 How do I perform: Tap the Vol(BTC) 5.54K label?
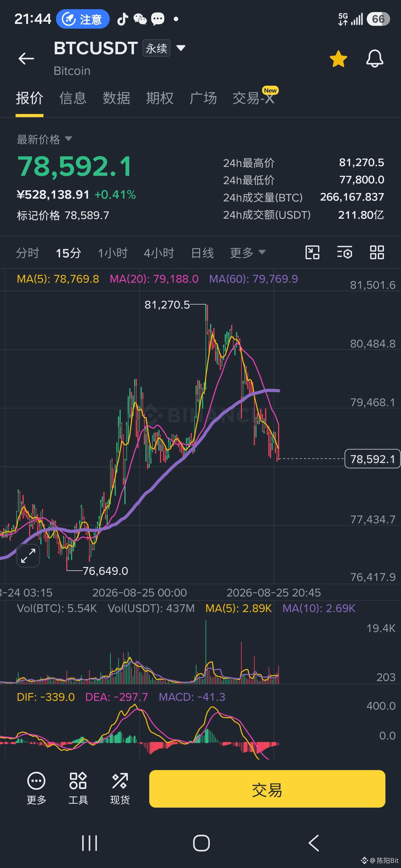57,608
